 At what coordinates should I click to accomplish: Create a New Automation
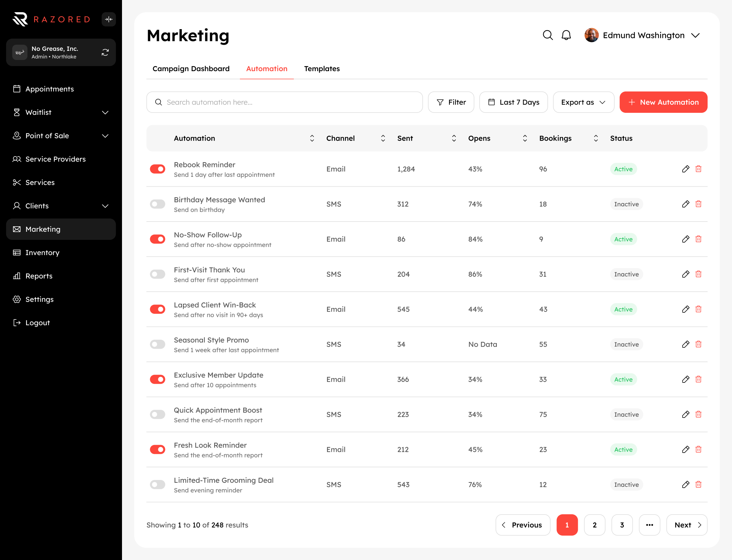(663, 102)
